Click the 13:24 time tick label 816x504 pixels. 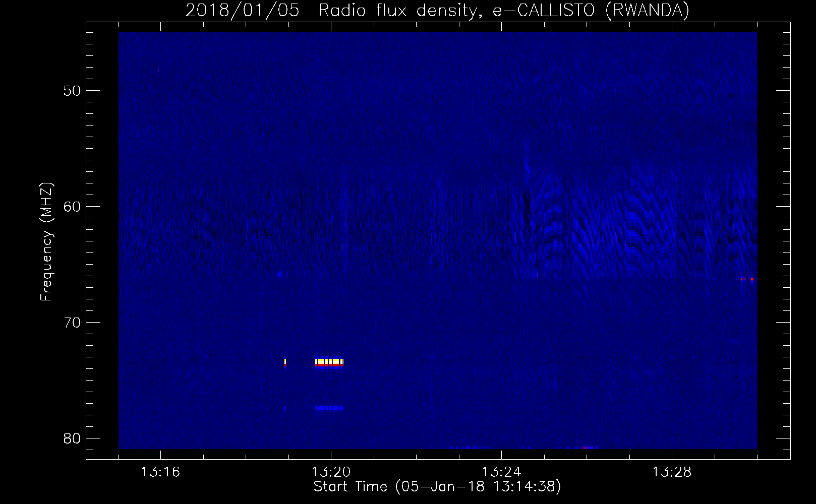click(501, 472)
